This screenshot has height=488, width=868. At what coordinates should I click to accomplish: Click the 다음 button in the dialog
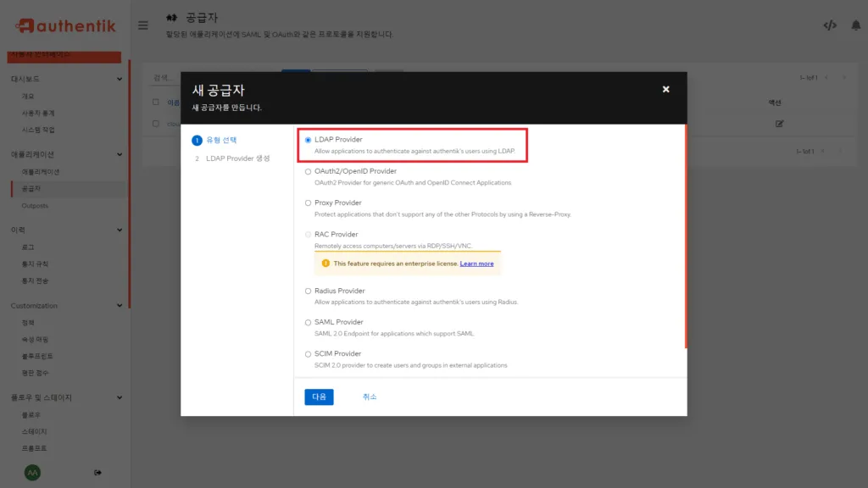click(319, 396)
